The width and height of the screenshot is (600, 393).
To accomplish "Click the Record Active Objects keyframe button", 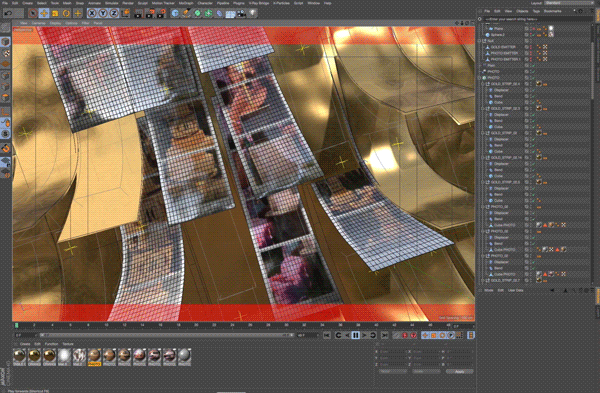I will (x=404, y=335).
